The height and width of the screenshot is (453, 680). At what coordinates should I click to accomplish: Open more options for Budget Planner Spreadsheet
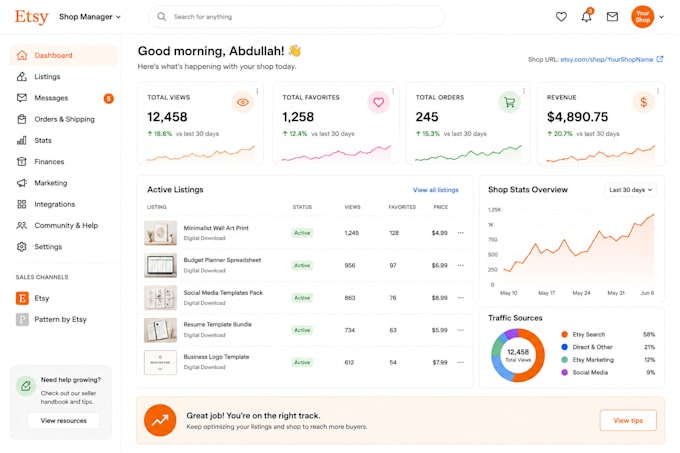pyautogui.click(x=461, y=265)
